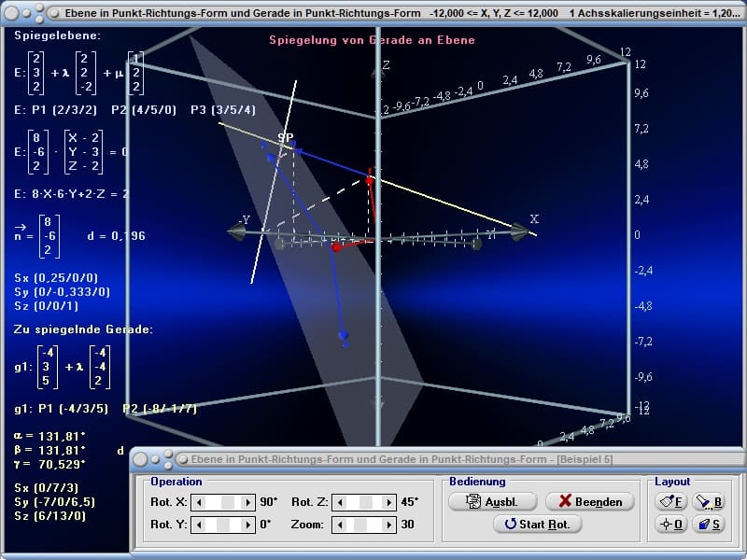Viewport: 747px width, 560px height.
Task: Click the Ausbl. hide button
Action: [493, 501]
